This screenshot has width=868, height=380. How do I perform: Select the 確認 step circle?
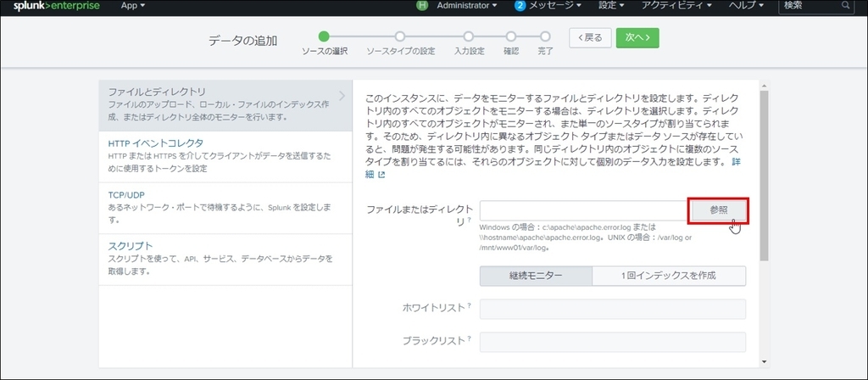pos(511,36)
